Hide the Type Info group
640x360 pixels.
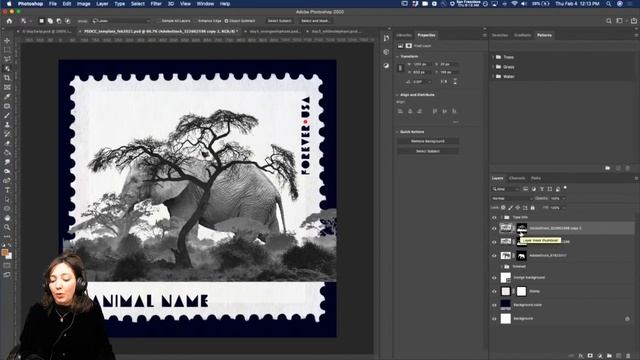494,218
